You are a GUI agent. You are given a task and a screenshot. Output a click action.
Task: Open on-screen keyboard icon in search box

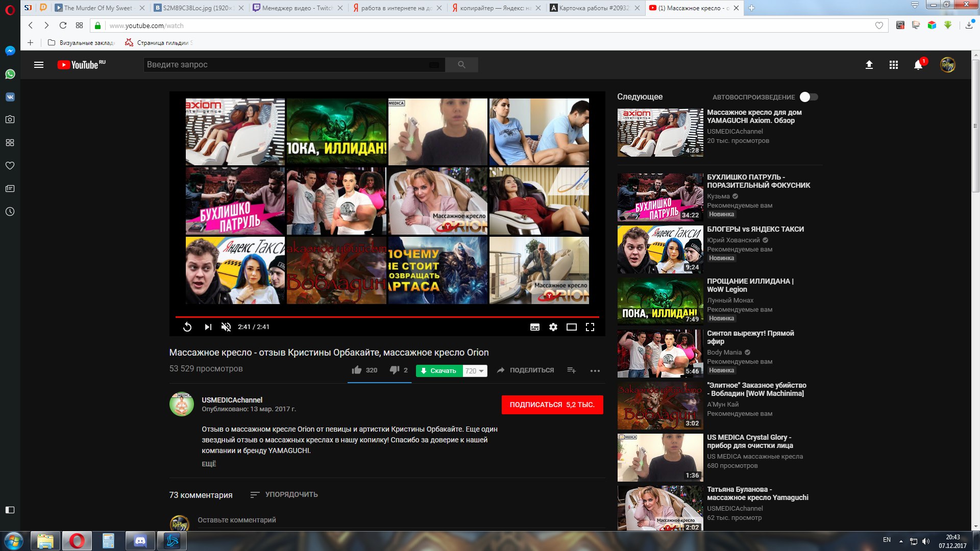click(434, 65)
